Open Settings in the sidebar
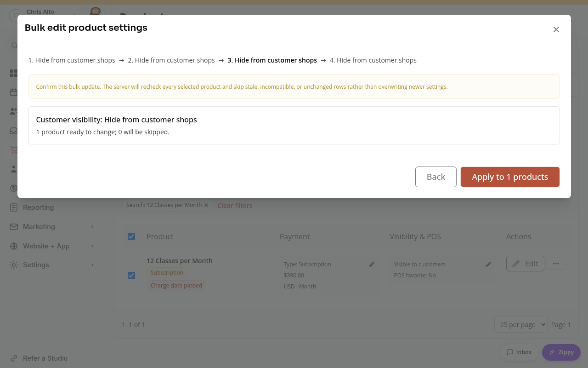This screenshot has height=368, width=588. [x=36, y=265]
